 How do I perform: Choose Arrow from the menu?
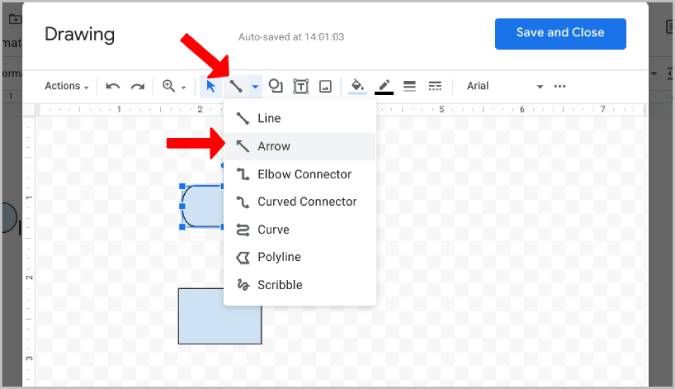point(300,146)
